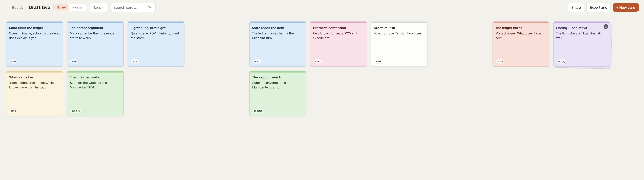Viewport: 644px width, 180px height.
Task: Go back to Boards
Action: pyautogui.click(x=15, y=7)
